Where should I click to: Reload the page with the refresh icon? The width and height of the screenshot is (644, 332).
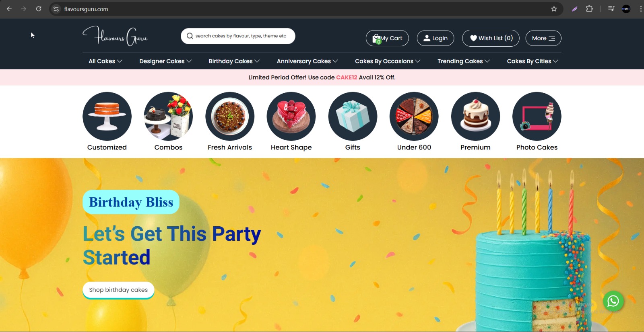pos(39,9)
